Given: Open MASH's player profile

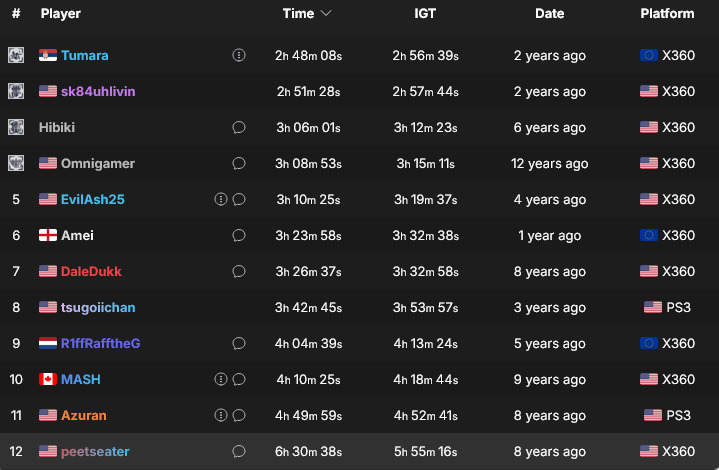Looking at the screenshot, I should (x=81, y=379).
